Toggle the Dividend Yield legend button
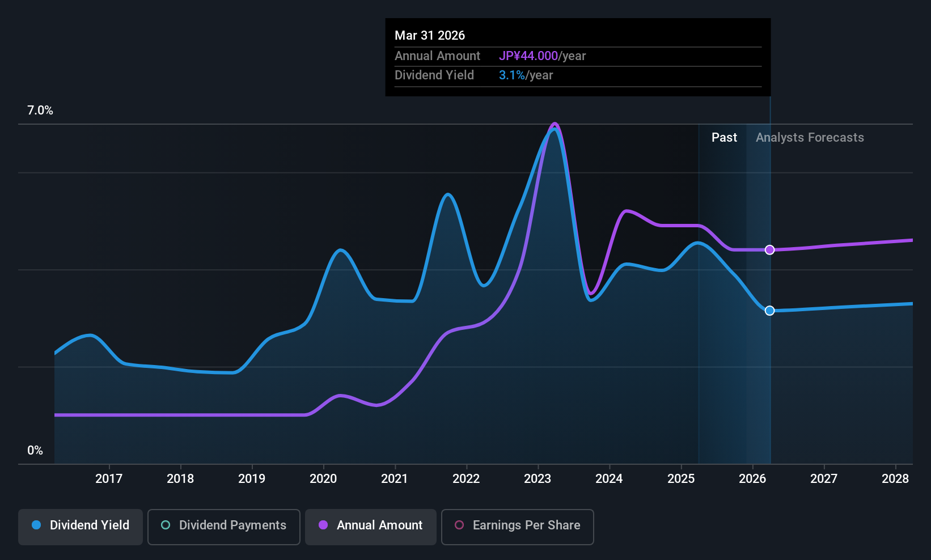Image resolution: width=931 pixels, height=560 pixels. (81, 527)
